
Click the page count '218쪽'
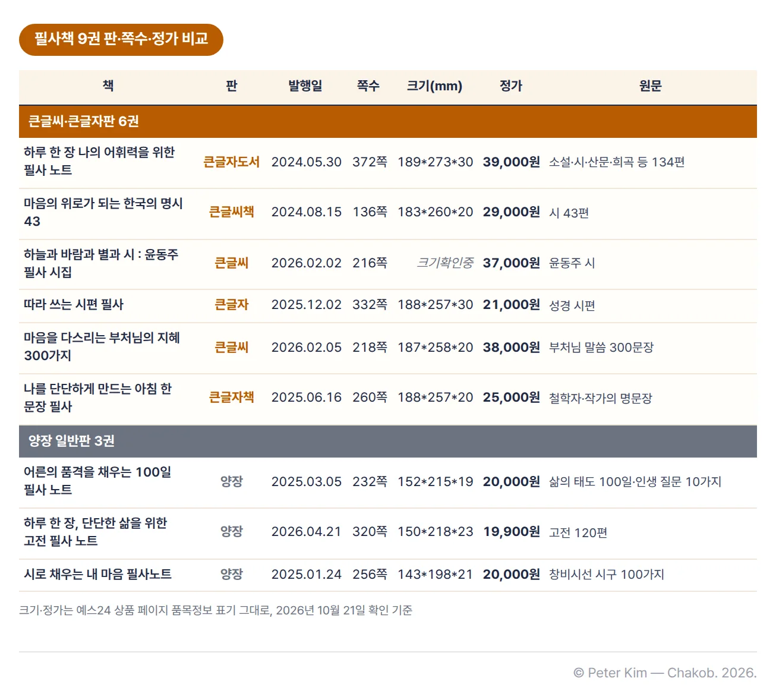pos(370,347)
